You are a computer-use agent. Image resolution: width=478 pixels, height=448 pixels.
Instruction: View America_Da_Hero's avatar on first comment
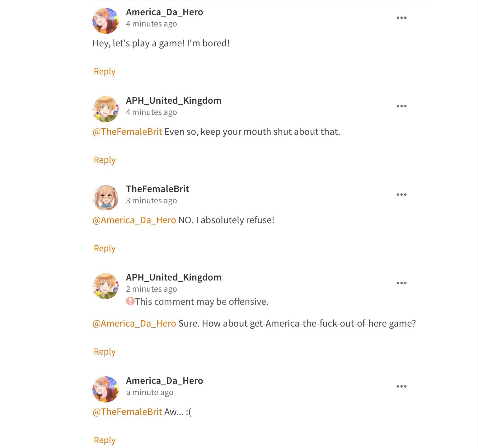click(x=105, y=21)
